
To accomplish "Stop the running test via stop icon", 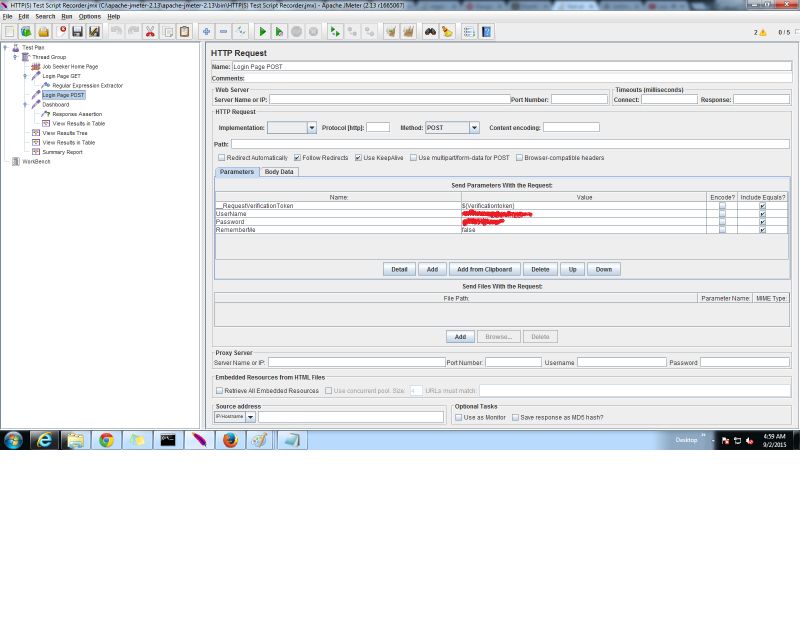I will tap(297, 32).
